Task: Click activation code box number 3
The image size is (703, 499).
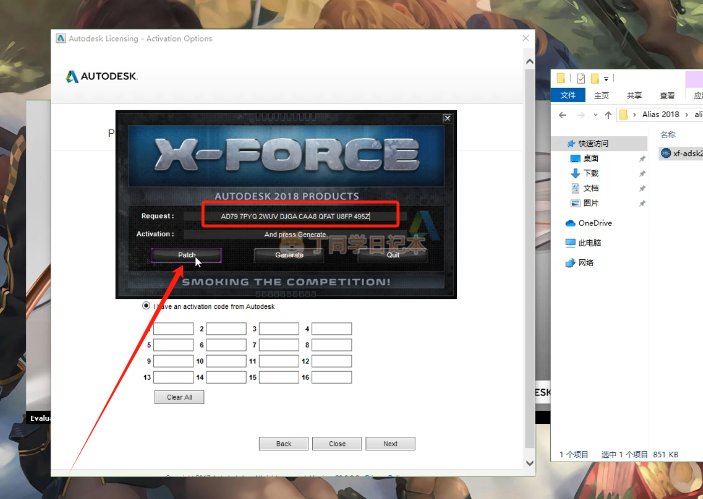Action: click(x=279, y=329)
